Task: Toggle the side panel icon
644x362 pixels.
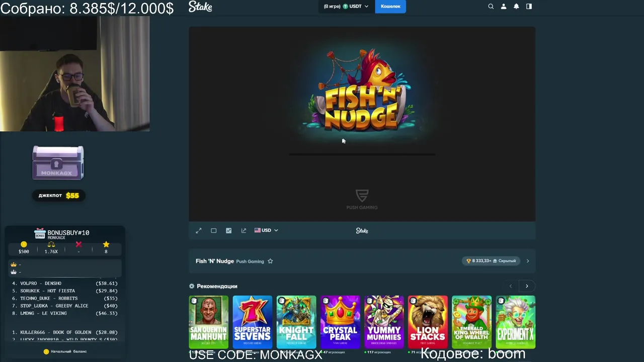Action: click(529, 7)
